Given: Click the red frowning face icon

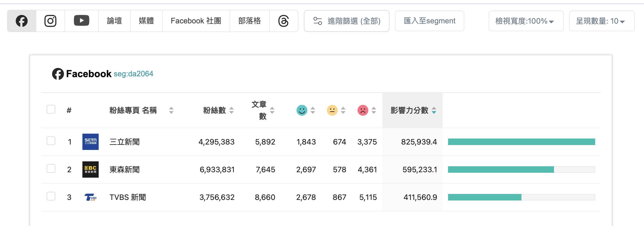Looking at the screenshot, I should [363, 110].
